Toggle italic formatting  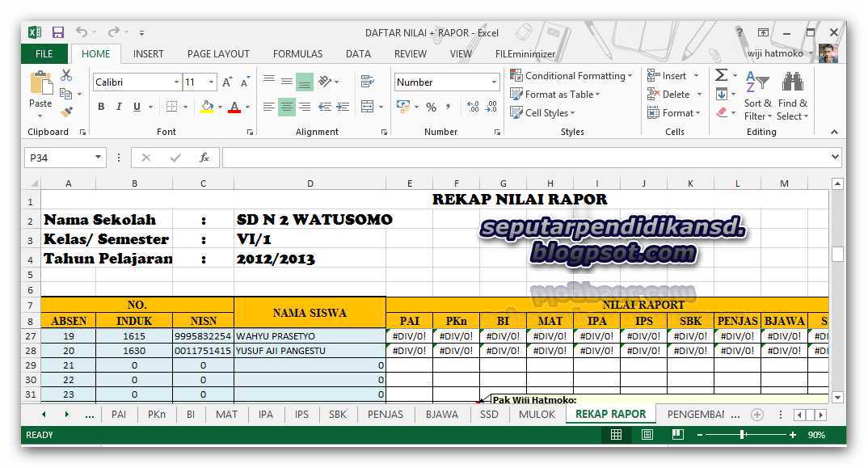(x=118, y=107)
